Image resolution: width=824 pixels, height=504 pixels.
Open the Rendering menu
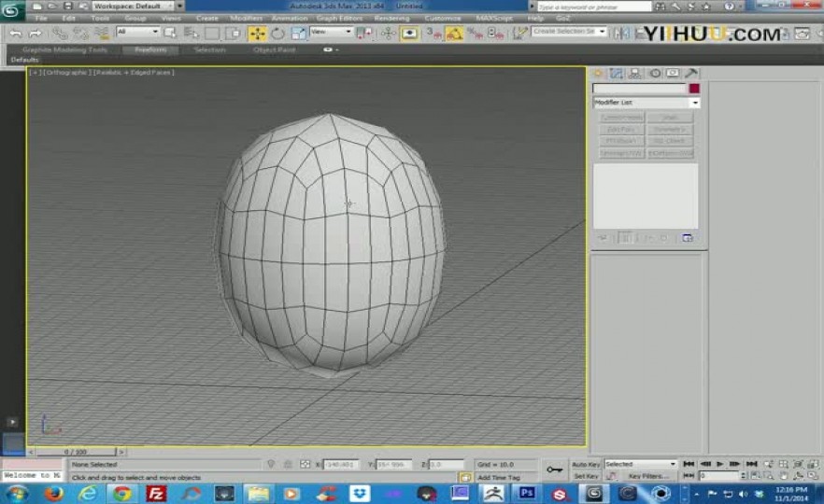click(x=391, y=19)
